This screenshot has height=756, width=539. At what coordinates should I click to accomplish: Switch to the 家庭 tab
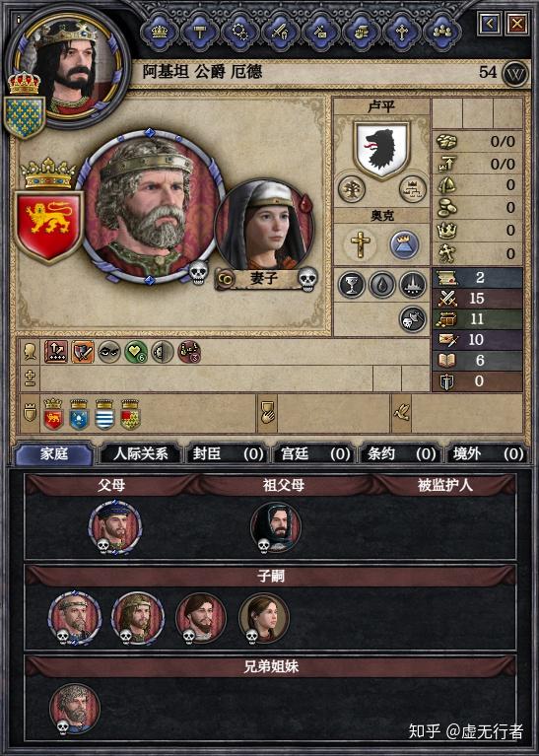(x=54, y=454)
